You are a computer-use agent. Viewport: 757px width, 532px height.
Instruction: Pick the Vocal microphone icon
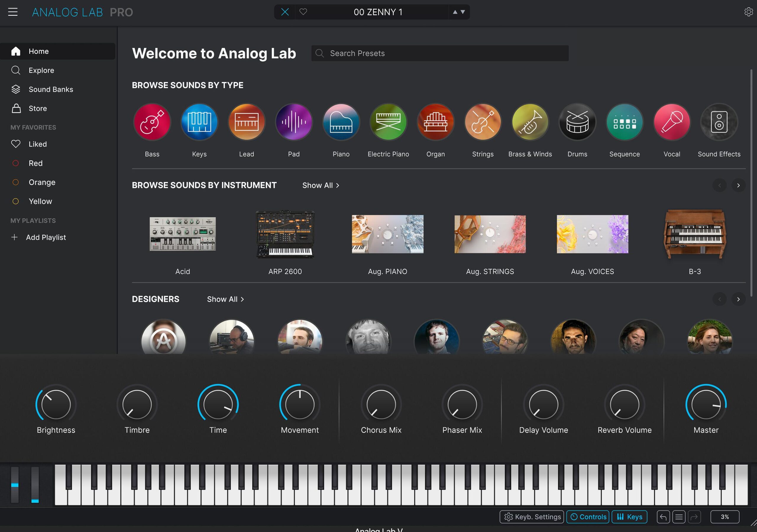(x=672, y=122)
